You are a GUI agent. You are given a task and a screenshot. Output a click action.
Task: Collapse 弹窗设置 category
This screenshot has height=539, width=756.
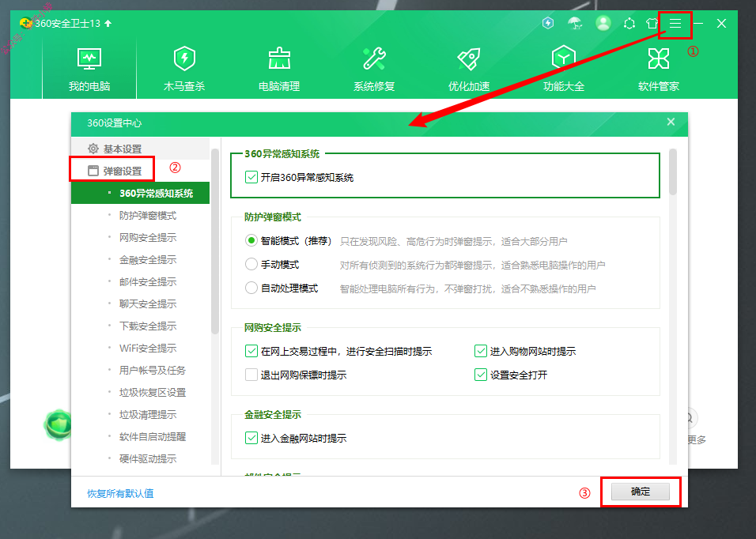click(x=140, y=171)
